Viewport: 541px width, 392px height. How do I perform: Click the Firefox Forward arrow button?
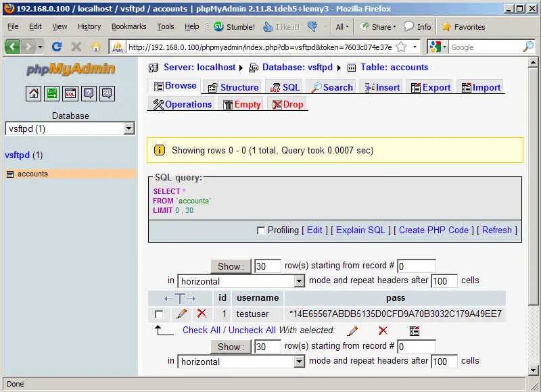[28, 46]
